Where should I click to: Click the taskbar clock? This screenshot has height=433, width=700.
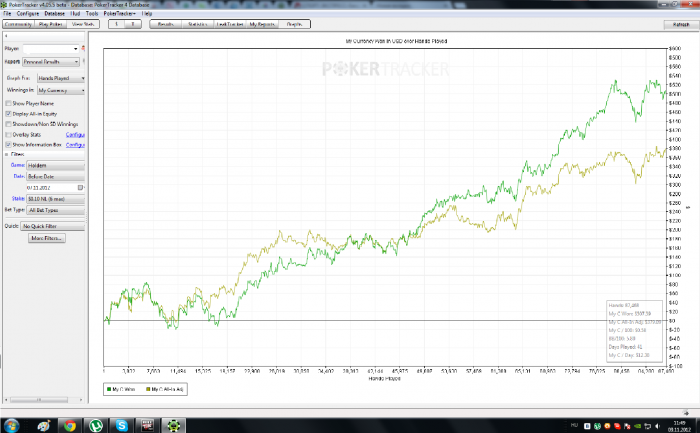point(679,426)
